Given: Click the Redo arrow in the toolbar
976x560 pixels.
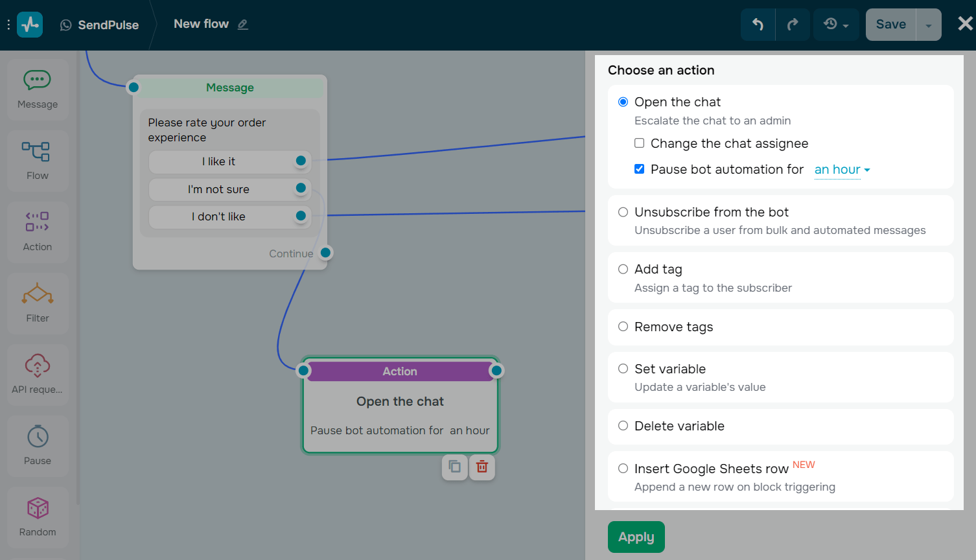Looking at the screenshot, I should [792, 24].
